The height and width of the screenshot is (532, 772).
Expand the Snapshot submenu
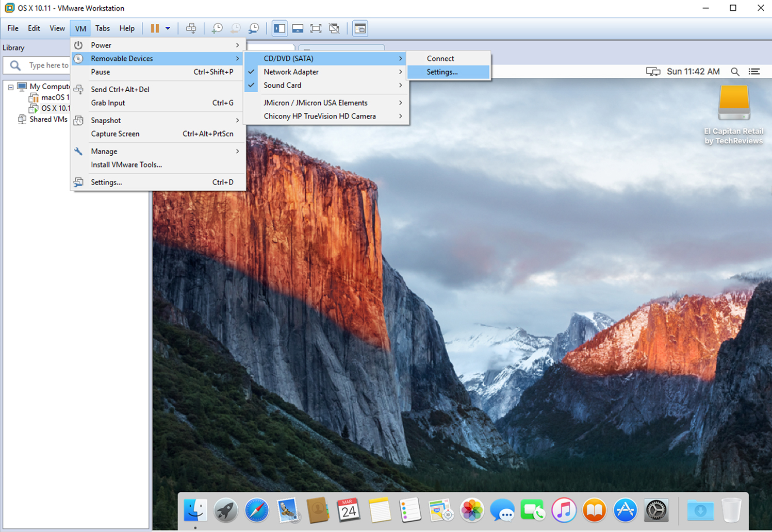[x=158, y=120]
